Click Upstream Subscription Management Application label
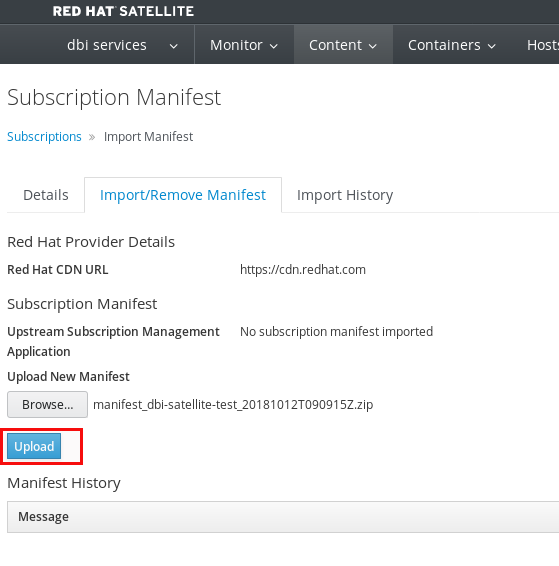This screenshot has height=566, width=559. tap(113, 341)
